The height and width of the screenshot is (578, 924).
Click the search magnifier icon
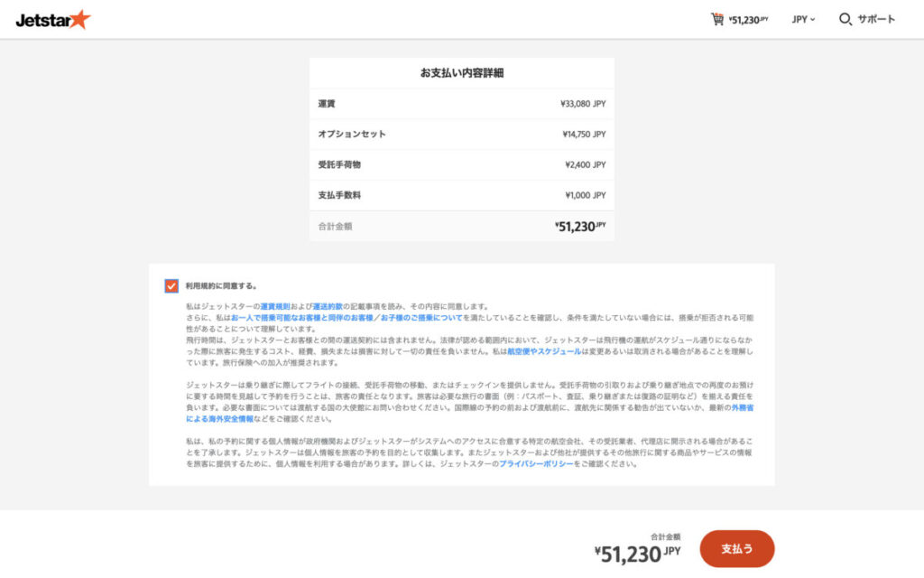[844, 17]
